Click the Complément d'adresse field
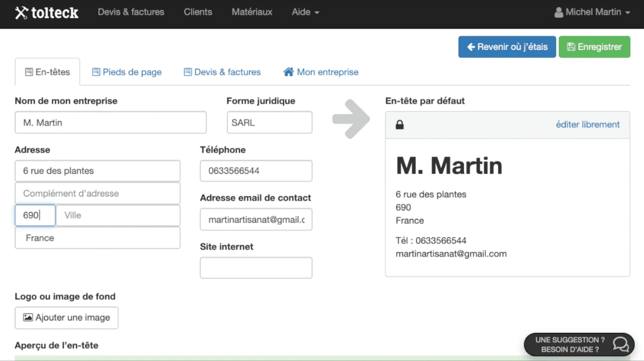 pyautogui.click(x=98, y=193)
